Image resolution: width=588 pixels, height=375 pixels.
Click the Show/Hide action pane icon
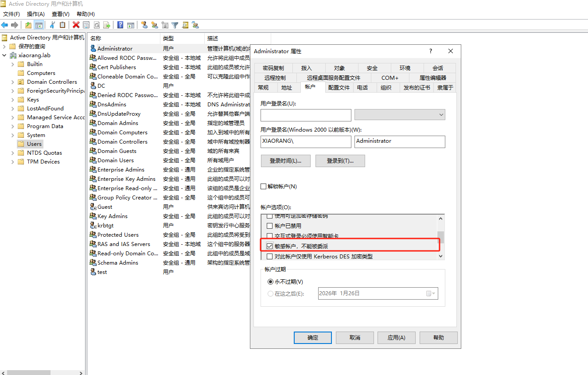(131, 25)
